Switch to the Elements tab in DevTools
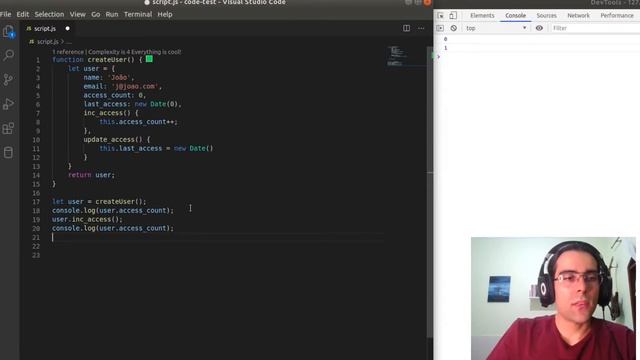This screenshot has height=360, width=640. (482, 16)
